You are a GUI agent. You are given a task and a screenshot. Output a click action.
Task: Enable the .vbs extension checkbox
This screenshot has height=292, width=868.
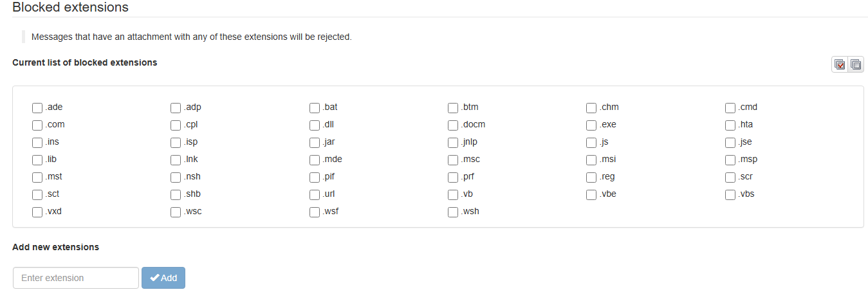point(730,194)
